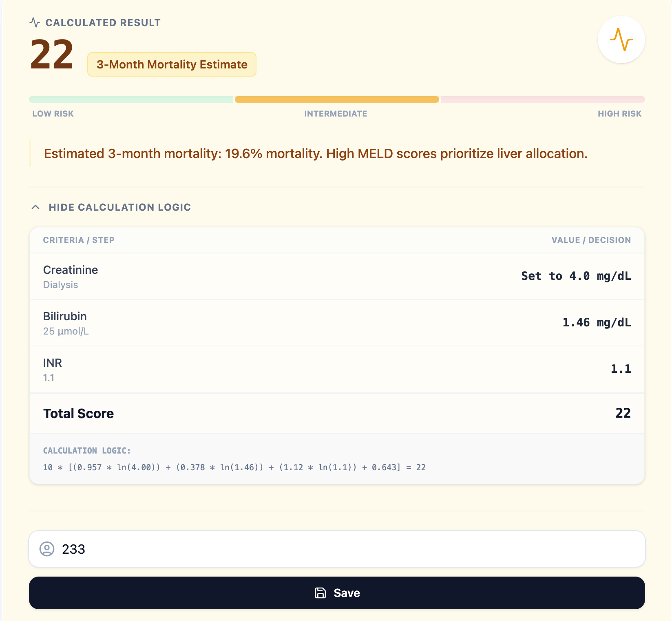Click the orange intermediate risk bar segment
This screenshot has height=621, width=672.
337,99
